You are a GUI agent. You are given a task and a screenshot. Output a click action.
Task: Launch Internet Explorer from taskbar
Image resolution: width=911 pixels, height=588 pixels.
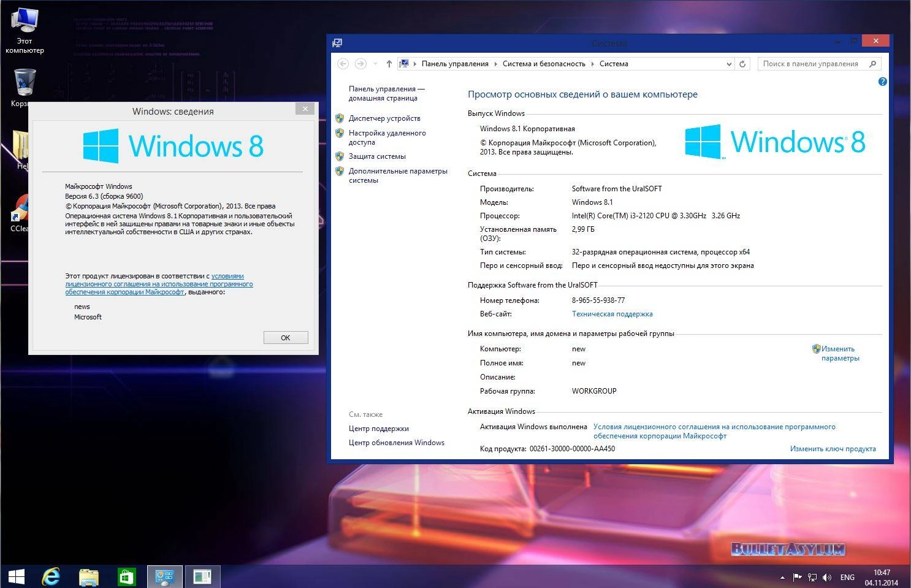click(51, 576)
